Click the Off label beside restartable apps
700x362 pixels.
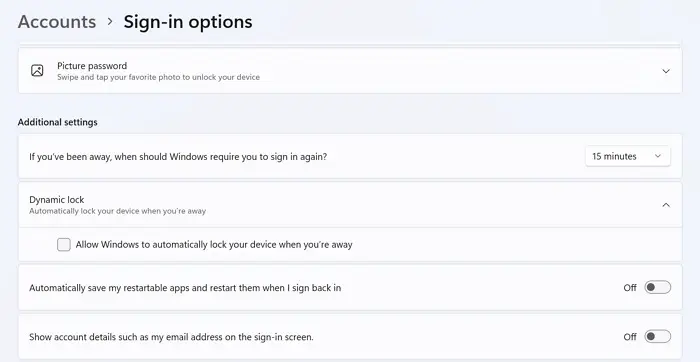click(x=630, y=288)
